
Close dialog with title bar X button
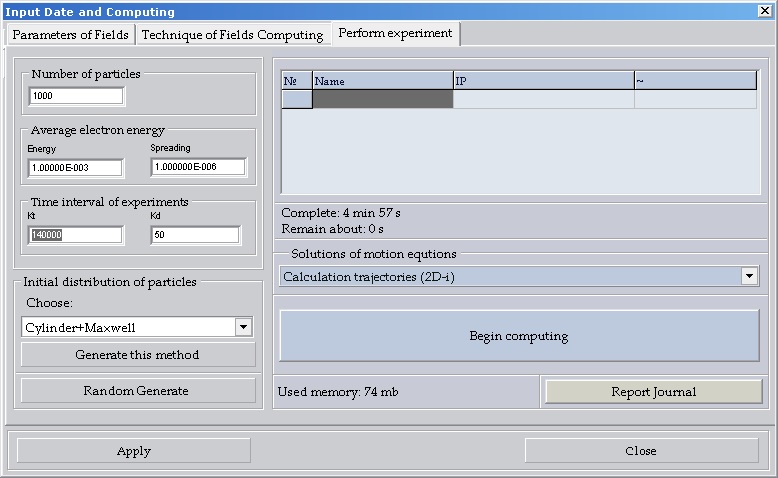coord(765,11)
